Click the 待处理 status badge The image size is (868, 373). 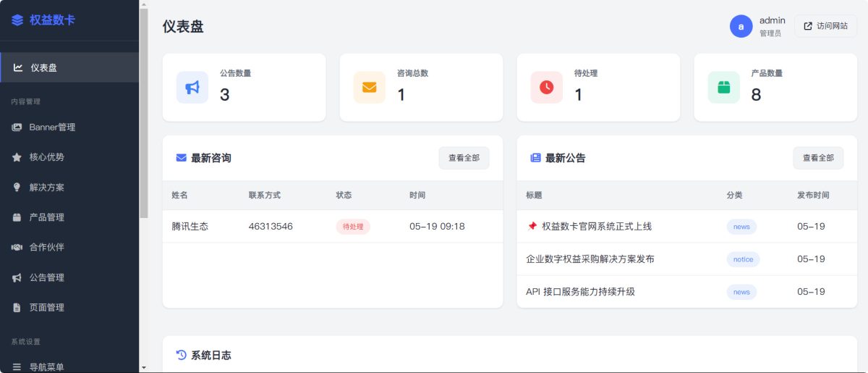click(x=353, y=227)
